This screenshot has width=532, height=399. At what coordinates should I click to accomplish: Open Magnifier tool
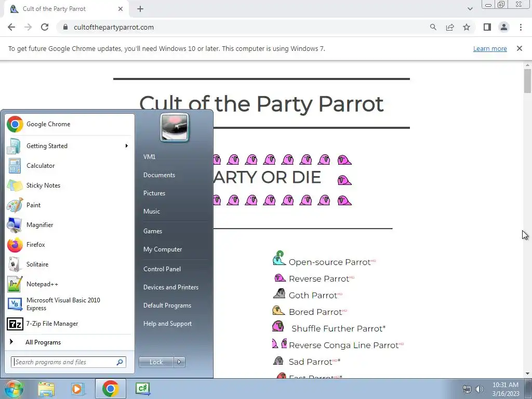[x=69, y=224]
